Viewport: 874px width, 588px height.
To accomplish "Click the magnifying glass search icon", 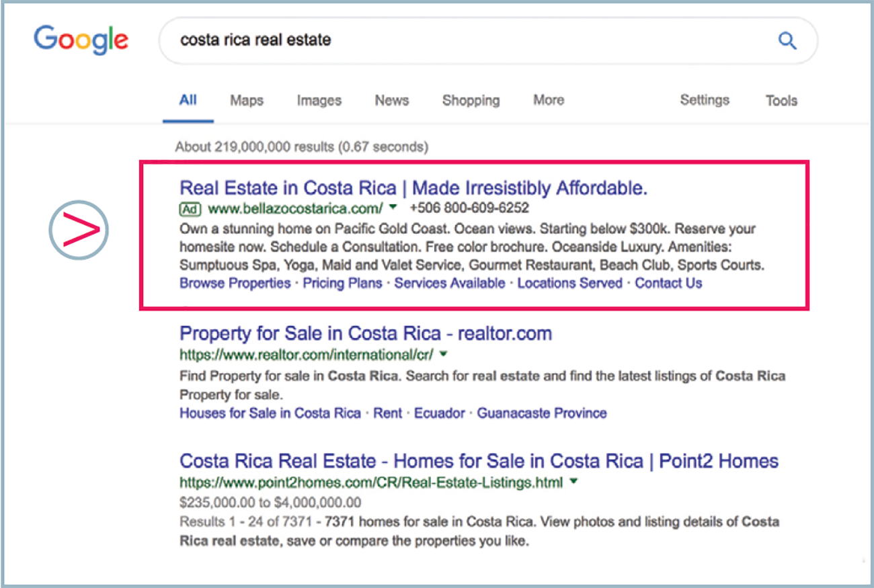I will point(787,40).
